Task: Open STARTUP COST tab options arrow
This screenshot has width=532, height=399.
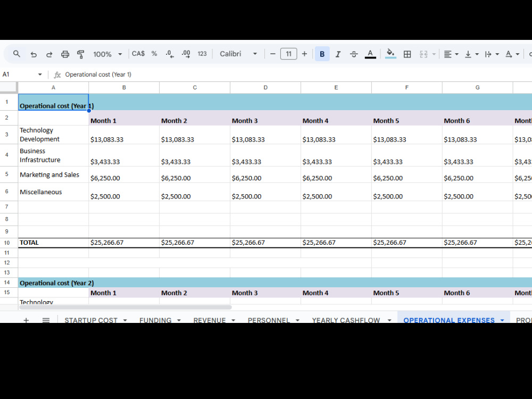Action: [x=125, y=320]
